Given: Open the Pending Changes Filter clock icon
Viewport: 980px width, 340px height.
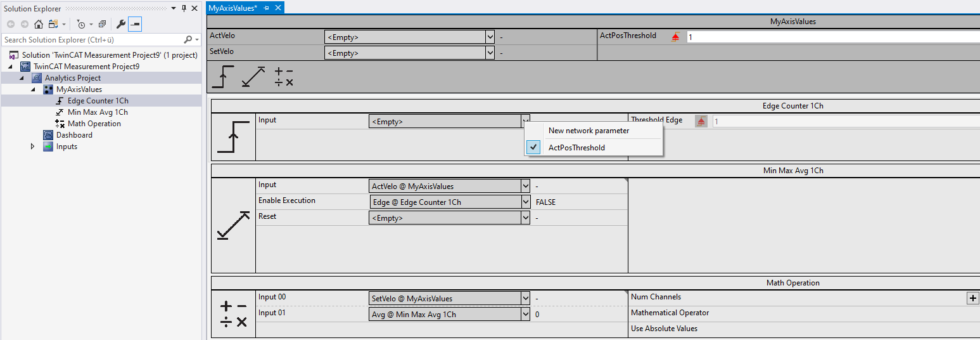Looking at the screenshot, I should (81, 24).
